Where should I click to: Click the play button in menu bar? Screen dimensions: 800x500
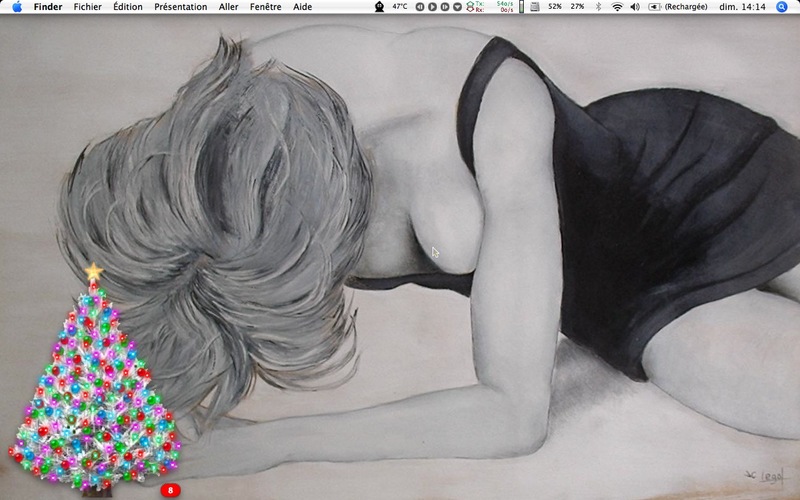click(432, 7)
